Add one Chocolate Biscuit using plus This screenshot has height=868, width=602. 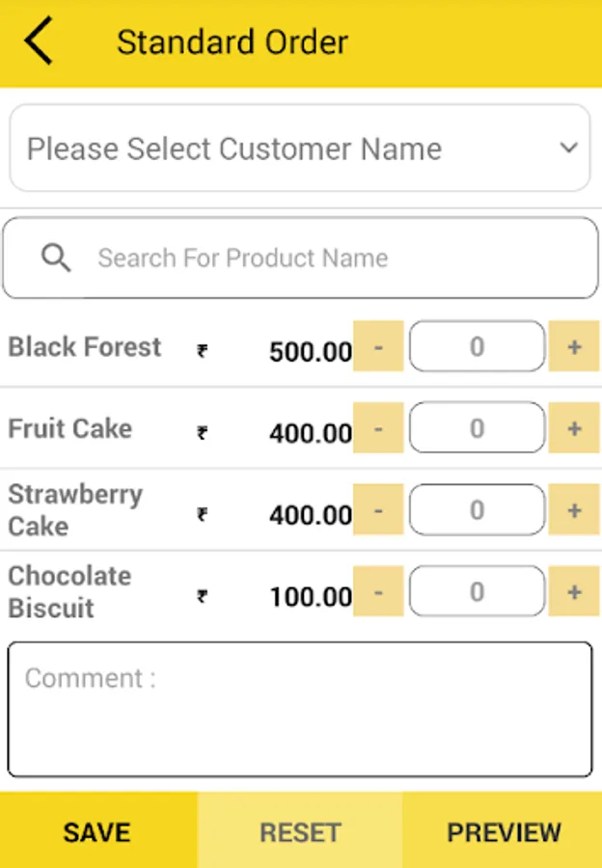click(x=574, y=591)
